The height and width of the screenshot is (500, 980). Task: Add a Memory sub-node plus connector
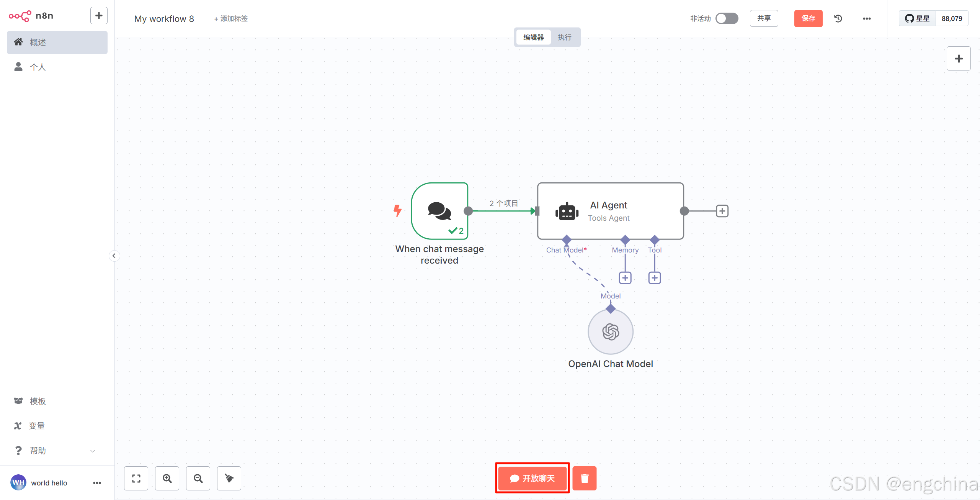[x=625, y=278]
